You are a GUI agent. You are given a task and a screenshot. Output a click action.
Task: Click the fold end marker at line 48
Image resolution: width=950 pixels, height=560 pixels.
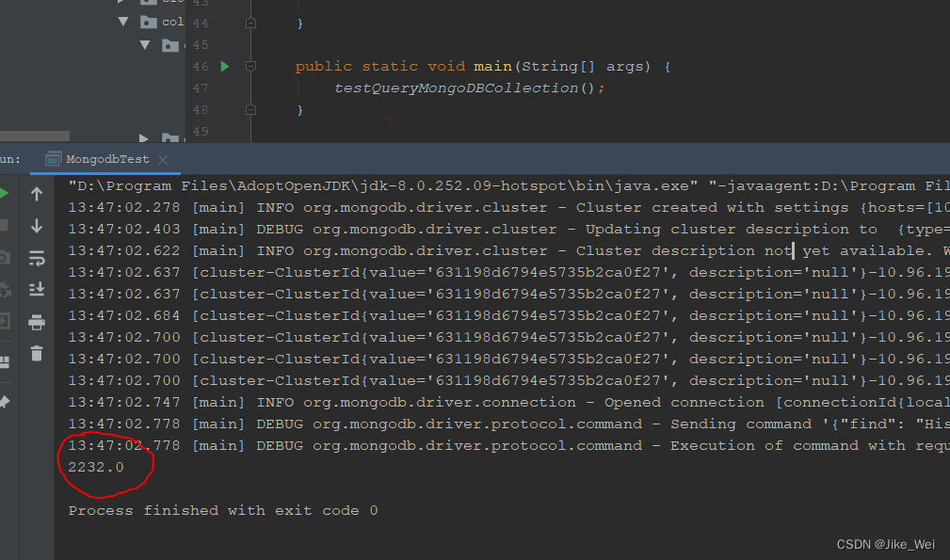click(250, 109)
